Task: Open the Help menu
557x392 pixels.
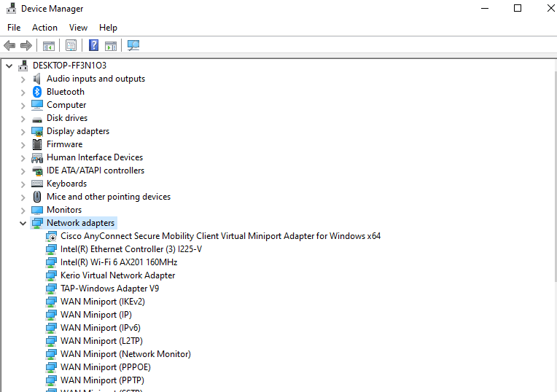Action: point(108,28)
